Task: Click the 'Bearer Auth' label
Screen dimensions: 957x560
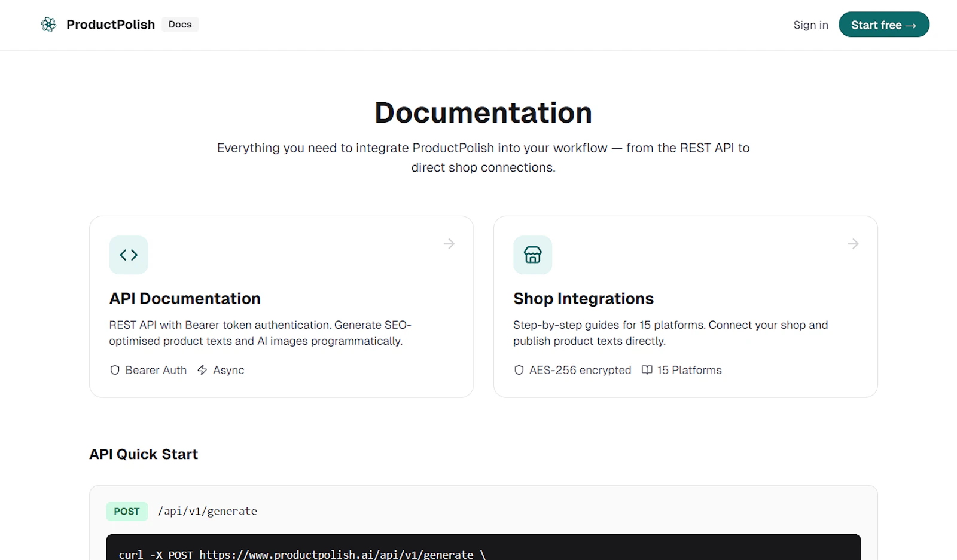Action: (x=156, y=370)
